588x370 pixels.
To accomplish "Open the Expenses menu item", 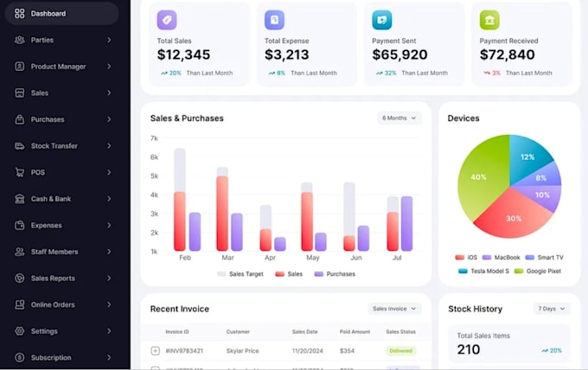I will 62,226.
